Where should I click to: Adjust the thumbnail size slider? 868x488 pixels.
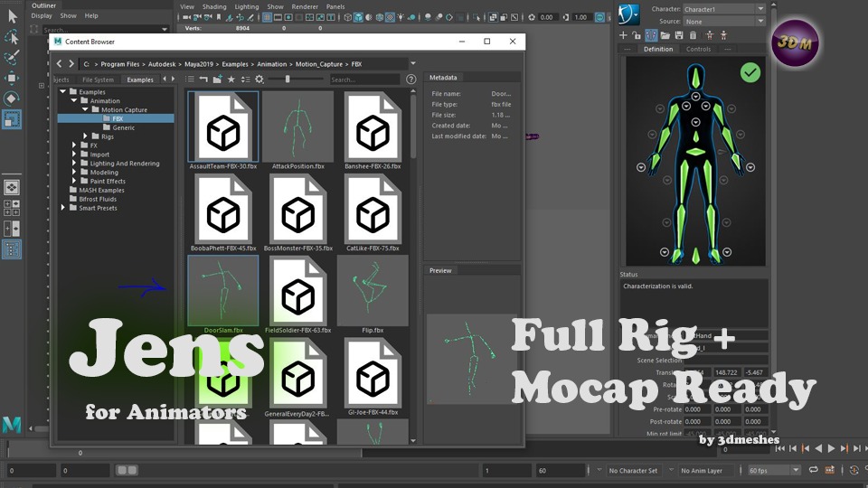coord(288,80)
